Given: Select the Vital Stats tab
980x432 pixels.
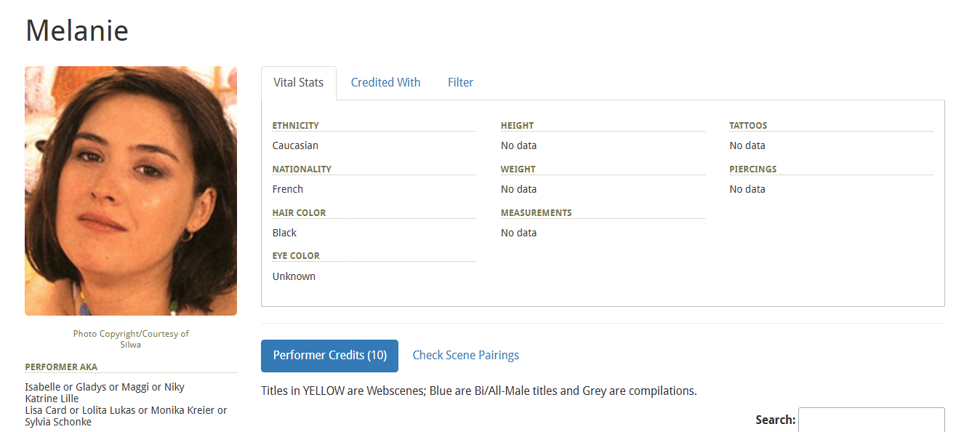Looking at the screenshot, I should tap(298, 81).
